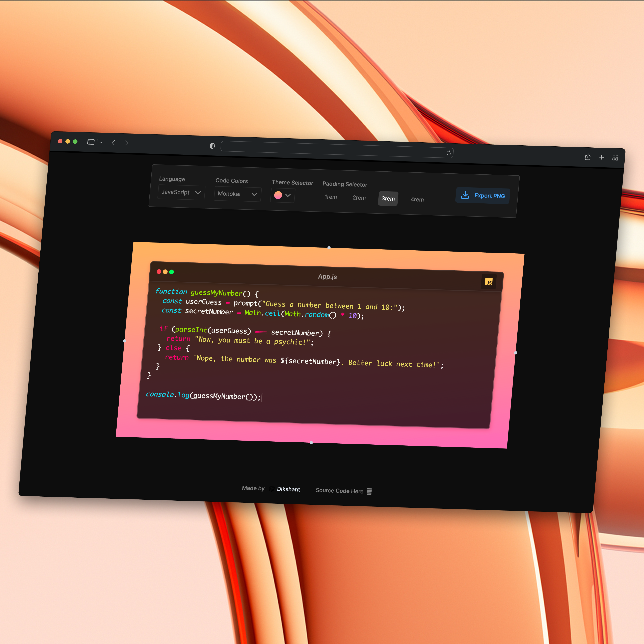
Task: Add a new tab with plus icon
Action: click(x=601, y=157)
